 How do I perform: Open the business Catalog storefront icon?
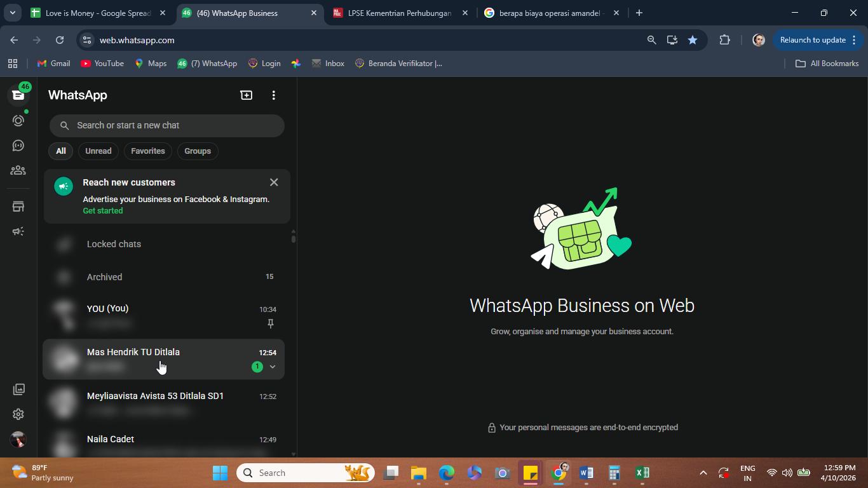click(18, 207)
